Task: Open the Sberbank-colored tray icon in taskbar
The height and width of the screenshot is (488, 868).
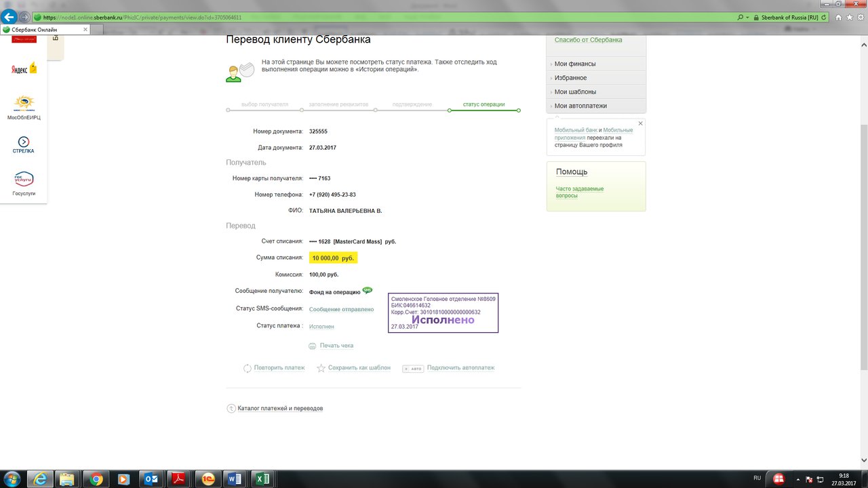Action: 779,479
